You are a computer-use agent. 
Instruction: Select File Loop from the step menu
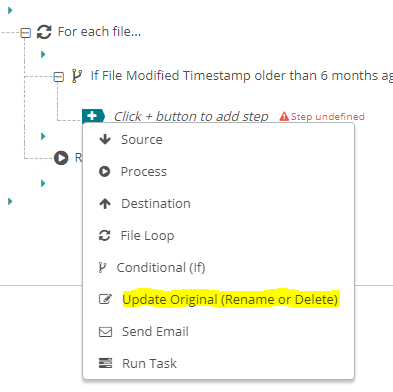218,235
